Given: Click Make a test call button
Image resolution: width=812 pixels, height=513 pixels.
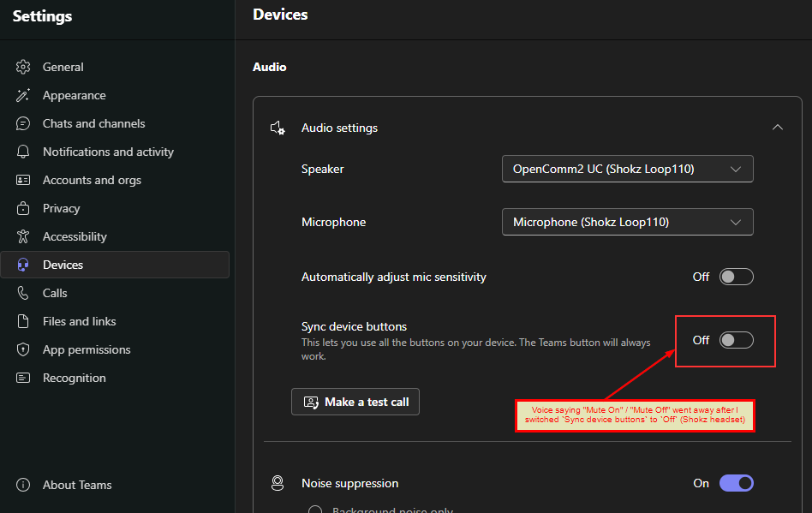Looking at the screenshot, I should [x=355, y=402].
